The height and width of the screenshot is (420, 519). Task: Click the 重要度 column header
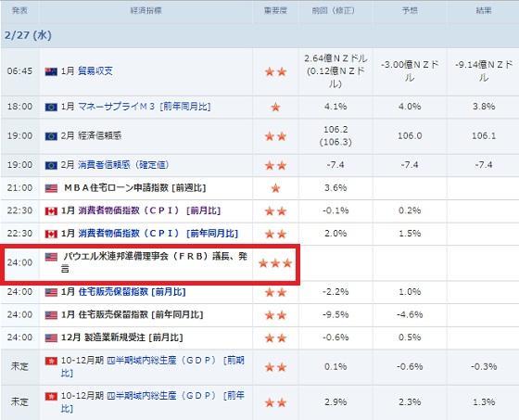275,10
